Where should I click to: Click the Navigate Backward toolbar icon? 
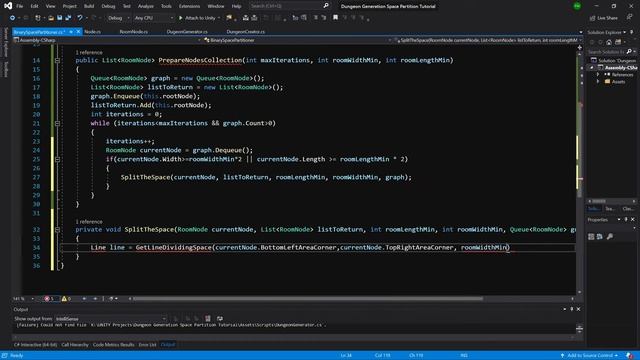(12, 18)
